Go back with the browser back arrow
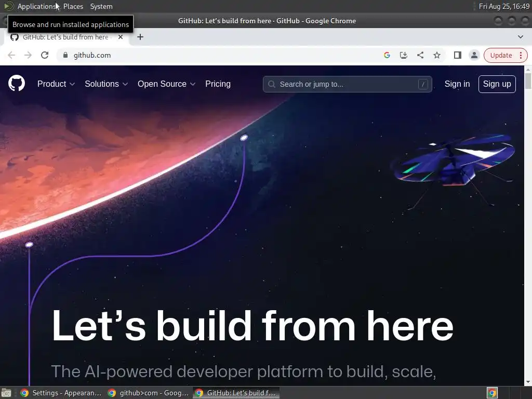 (11, 55)
